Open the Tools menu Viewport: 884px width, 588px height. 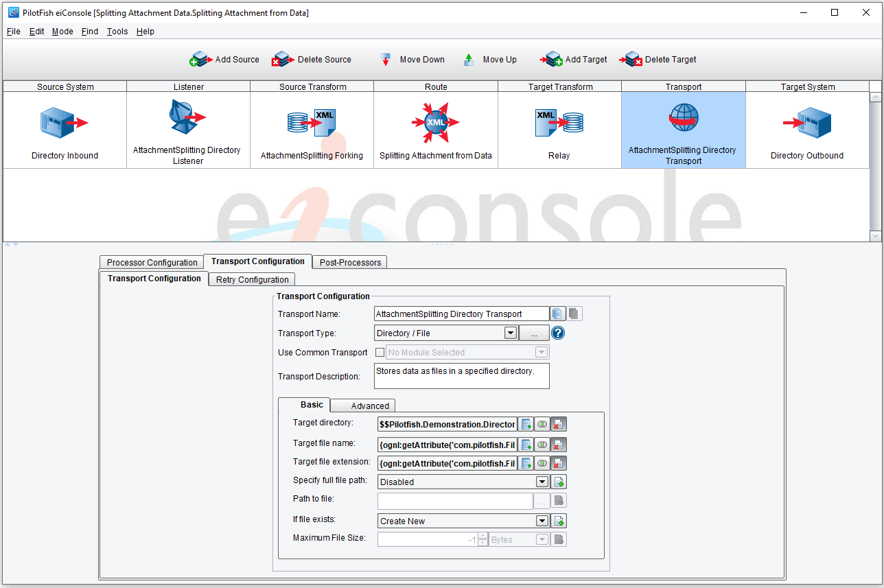117,32
